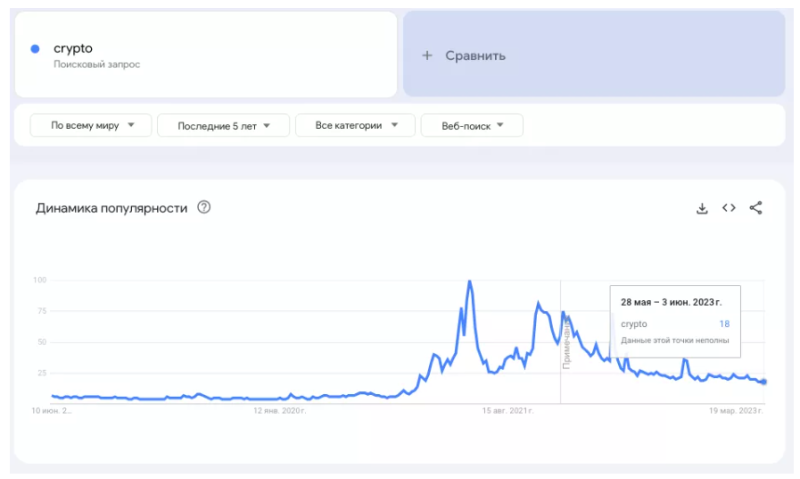Select the crypto search term field
Viewport: 800px width, 479px height.
[200, 54]
